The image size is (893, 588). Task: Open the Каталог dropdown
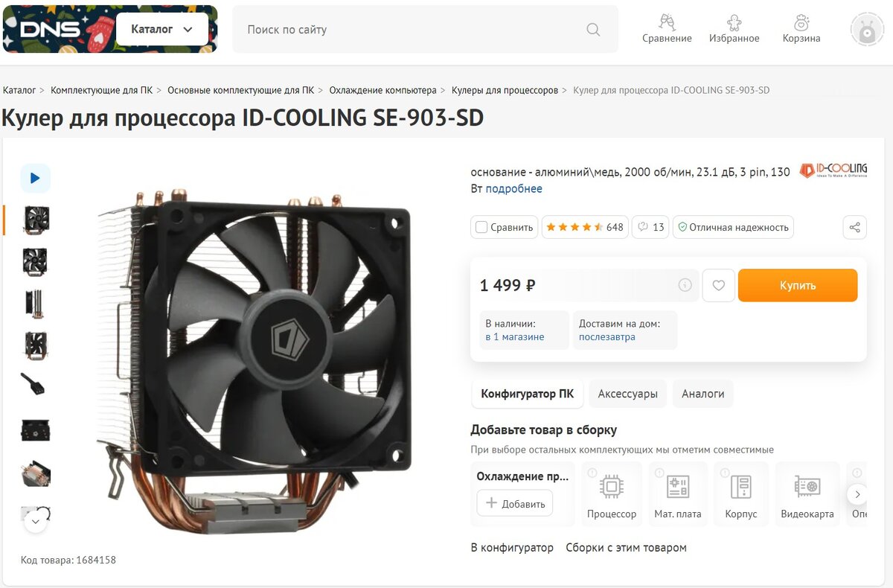[162, 29]
